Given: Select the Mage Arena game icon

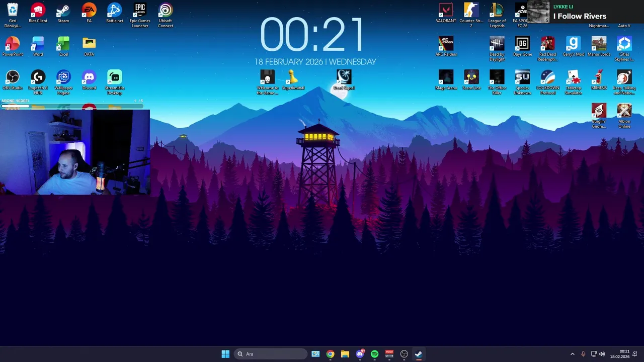Looking at the screenshot, I should click(x=446, y=80).
